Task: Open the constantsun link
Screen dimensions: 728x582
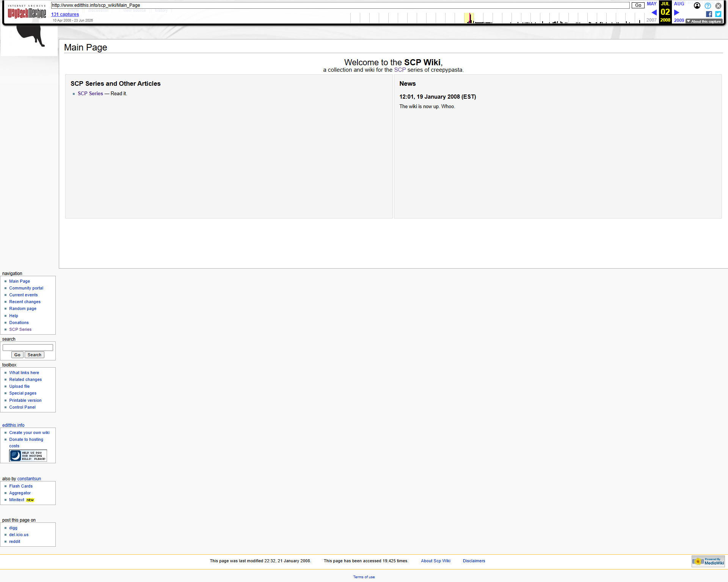Action: coord(29,479)
